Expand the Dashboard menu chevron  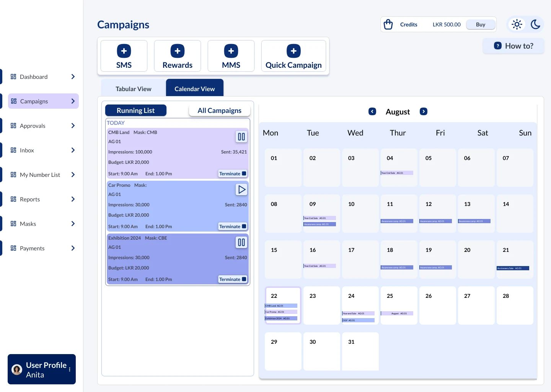(x=73, y=77)
